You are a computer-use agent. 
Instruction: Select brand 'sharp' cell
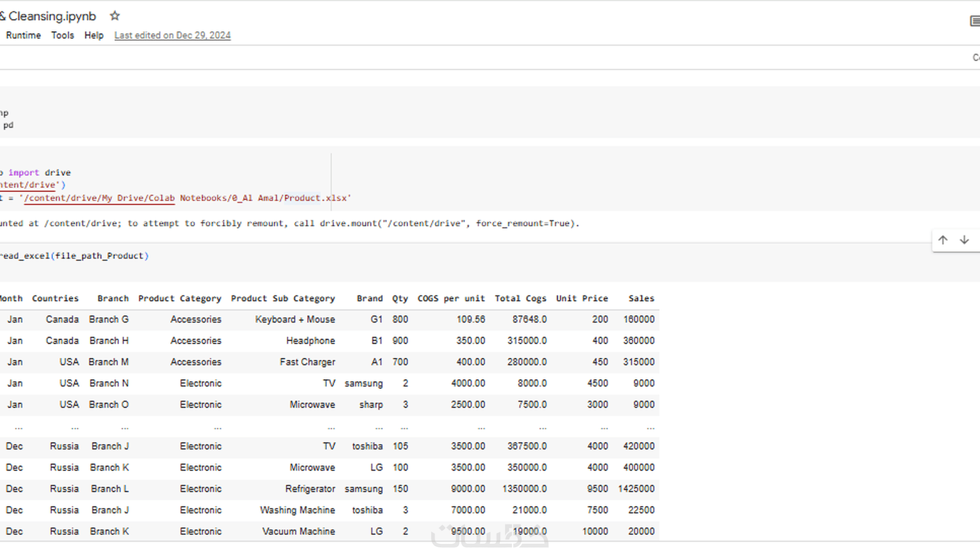(x=371, y=405)
